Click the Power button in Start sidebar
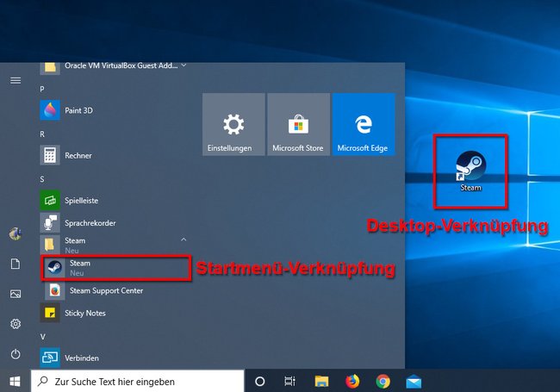Image resolution: width=560 pixels, height=392 pixels. point(16,354)
